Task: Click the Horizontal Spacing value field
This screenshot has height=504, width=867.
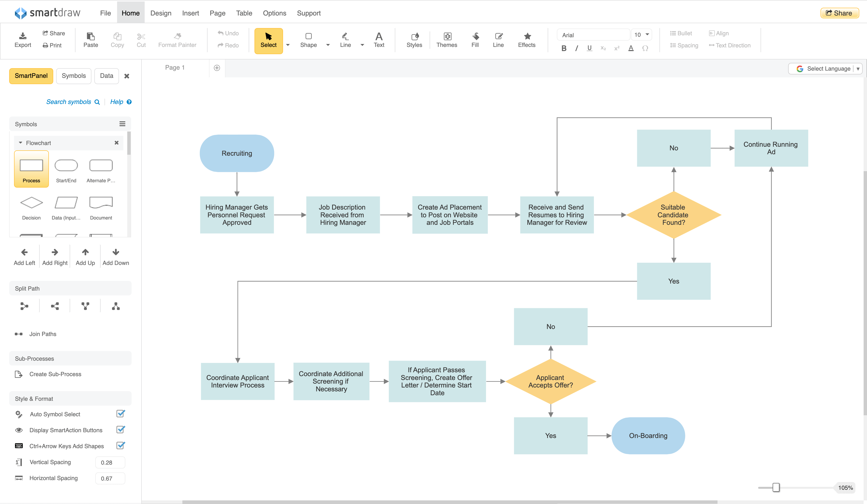Action: [110, 478]
